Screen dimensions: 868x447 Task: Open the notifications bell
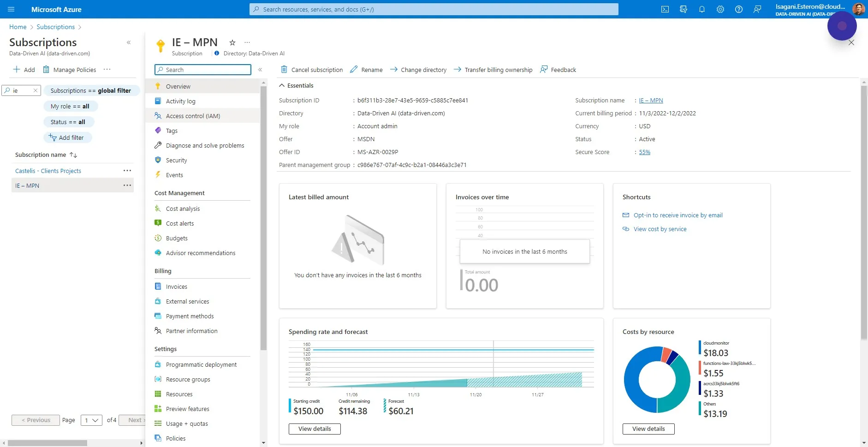click(x=702, y=9)
